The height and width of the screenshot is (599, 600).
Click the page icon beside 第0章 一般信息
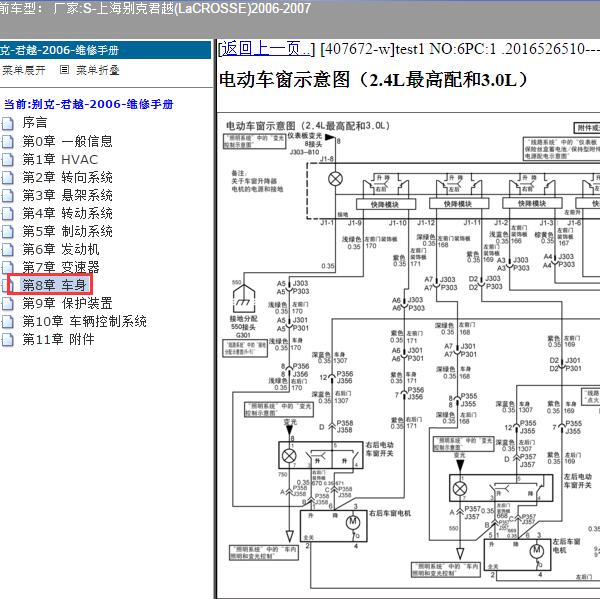pos(7,142)
